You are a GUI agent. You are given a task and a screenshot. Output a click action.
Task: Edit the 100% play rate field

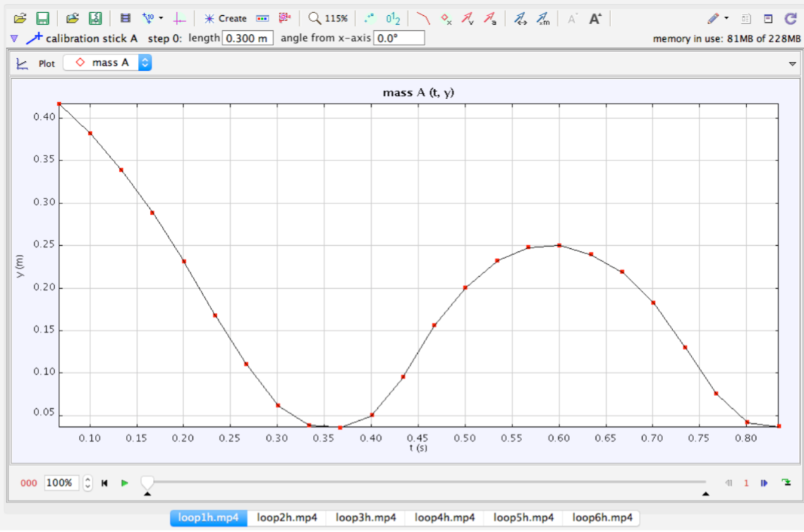pyautogui.click(x=62, y=483)
